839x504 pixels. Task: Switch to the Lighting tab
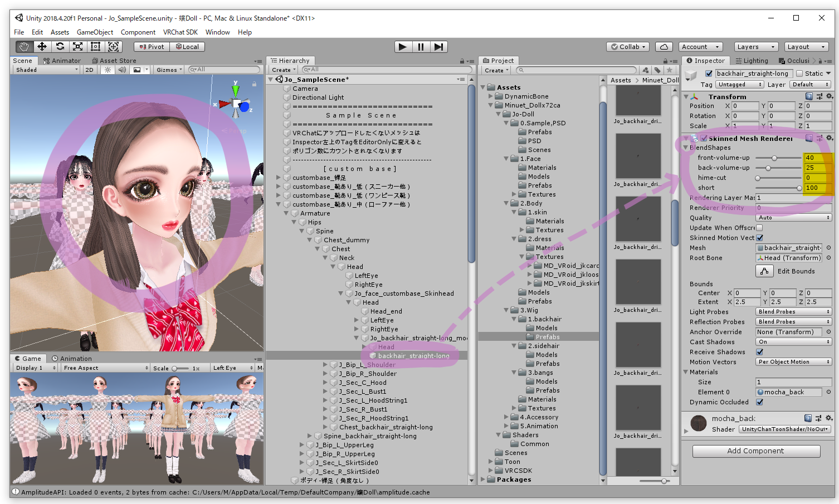click(x=751, y=61)
